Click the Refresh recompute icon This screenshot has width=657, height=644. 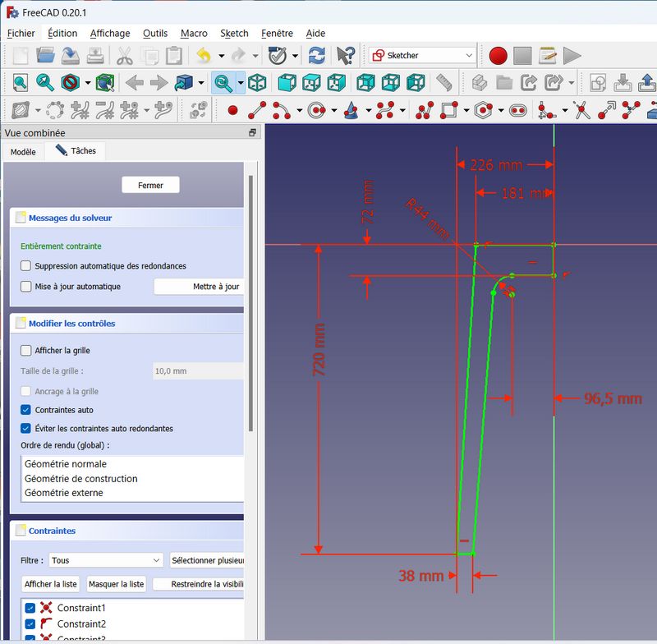[x=316, y=56]
